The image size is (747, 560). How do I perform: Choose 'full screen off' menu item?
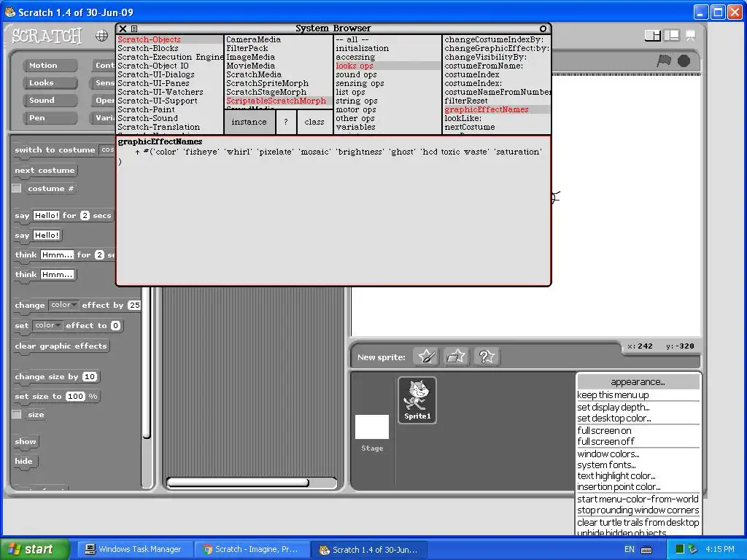coord(638,441)
